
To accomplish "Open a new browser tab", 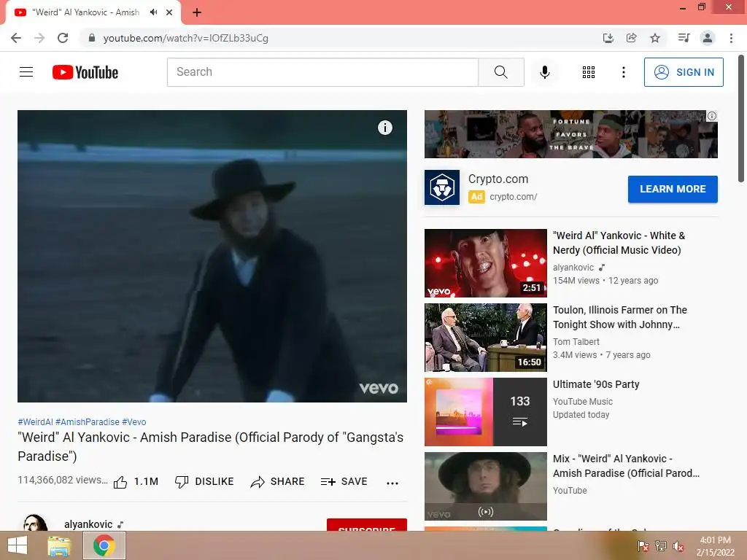I will tap(197, 12).
